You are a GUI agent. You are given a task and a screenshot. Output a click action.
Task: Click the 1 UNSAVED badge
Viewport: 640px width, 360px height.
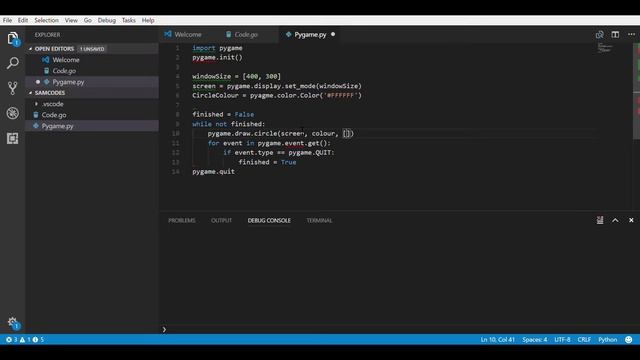click(x=92, y=49)
